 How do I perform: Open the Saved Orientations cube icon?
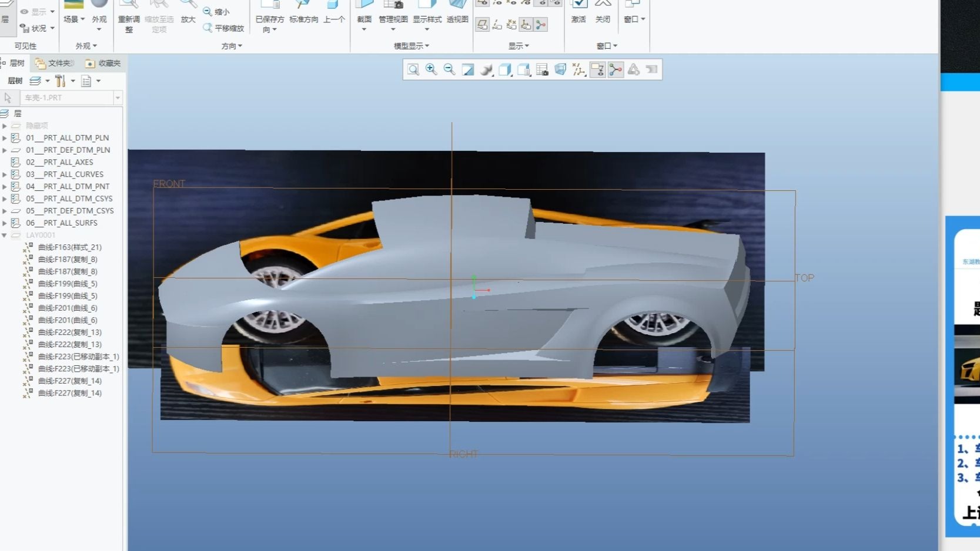tap(523, 70)
